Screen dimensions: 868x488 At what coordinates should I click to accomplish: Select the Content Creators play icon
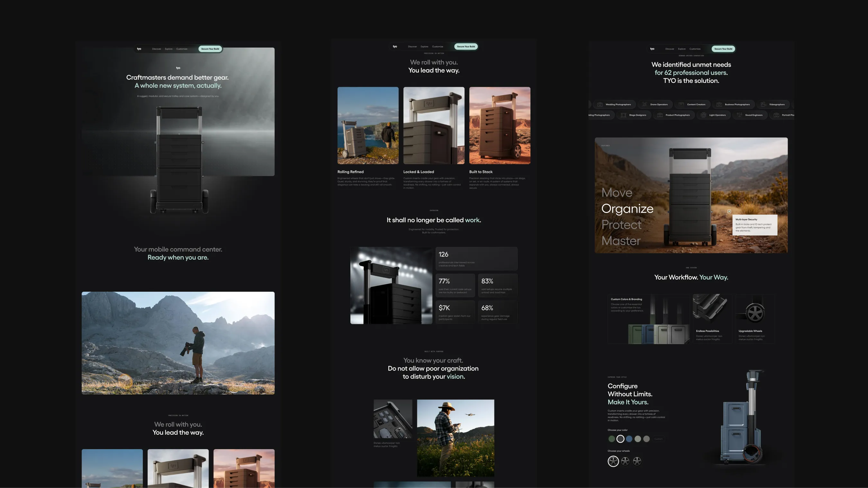[x=681, y=104]
